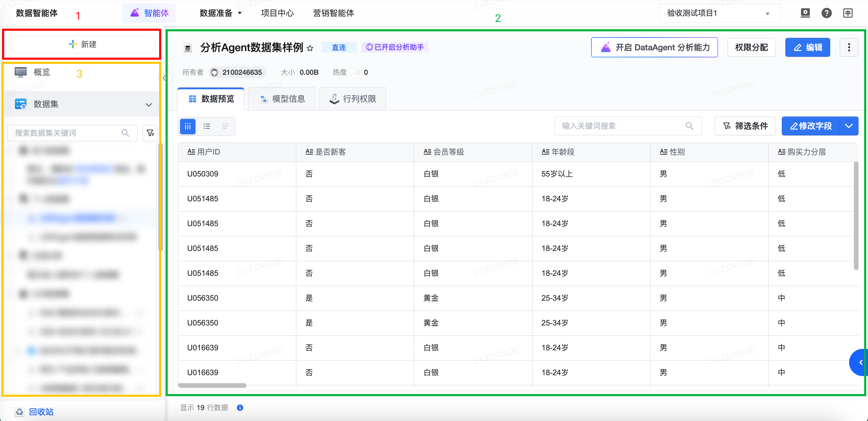Open the three-dot more options menu
Screen dimensions: 868x421
point(849,48)
